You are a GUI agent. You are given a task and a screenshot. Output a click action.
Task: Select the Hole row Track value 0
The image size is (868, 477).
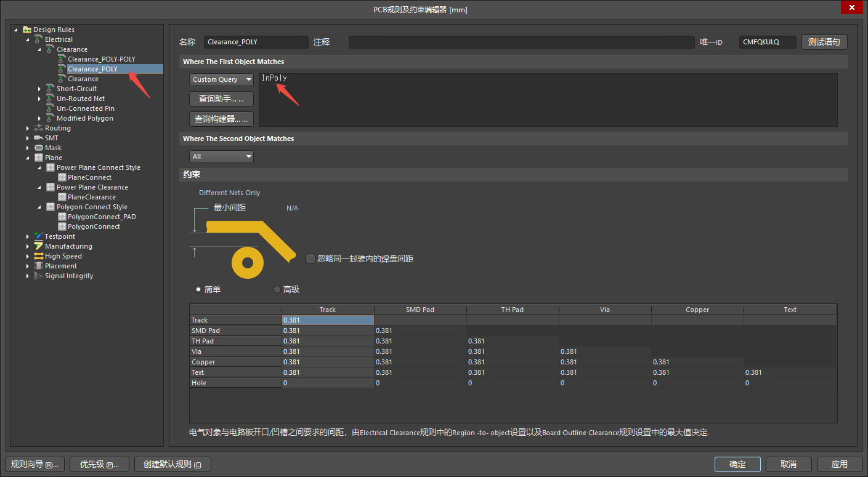(328, 383)
